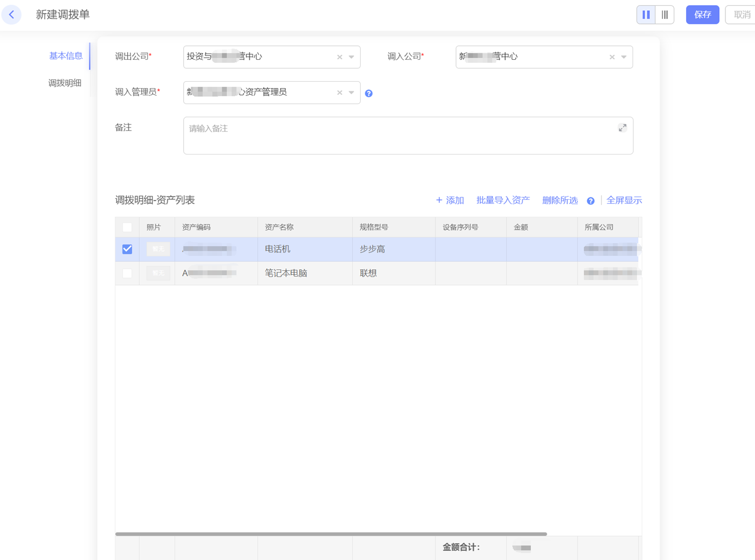Click 批量导入资产 link
The image size is (755, 560).
(503, 200)
